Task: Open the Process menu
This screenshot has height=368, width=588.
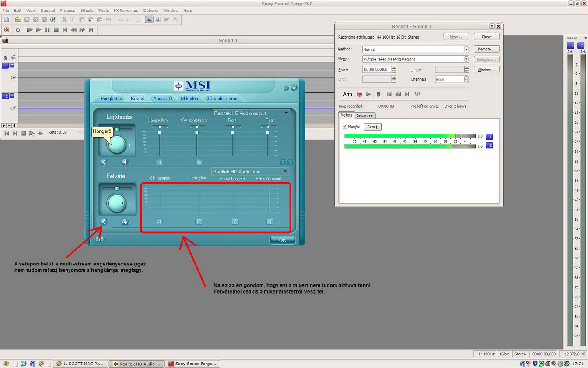Action: [67, 11]
